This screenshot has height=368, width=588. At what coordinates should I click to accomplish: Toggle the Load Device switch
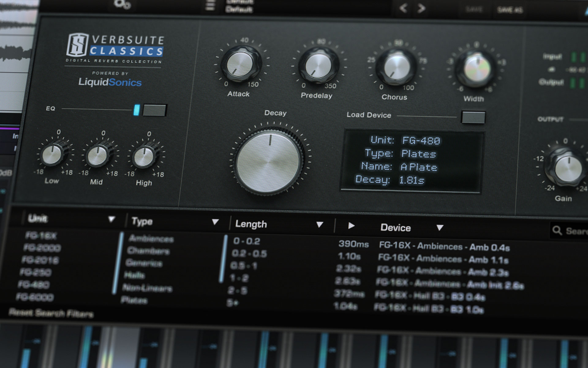click(473, 117)
